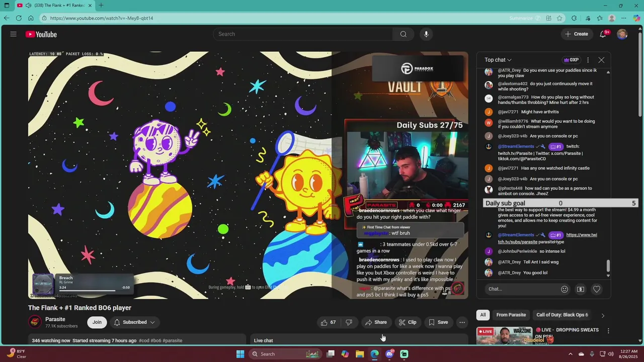Select the All chip
Viewport: 644px width, 362px height.
click(x=483, y=315)
